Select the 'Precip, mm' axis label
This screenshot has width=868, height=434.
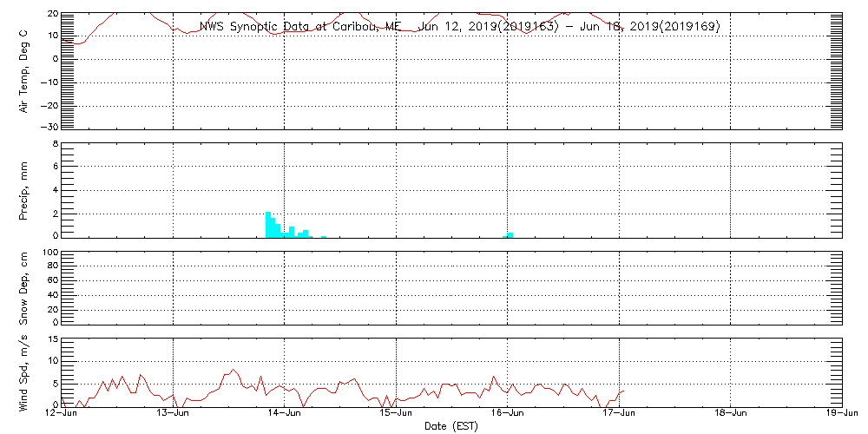pyautogui.click(x=24, y=190)
